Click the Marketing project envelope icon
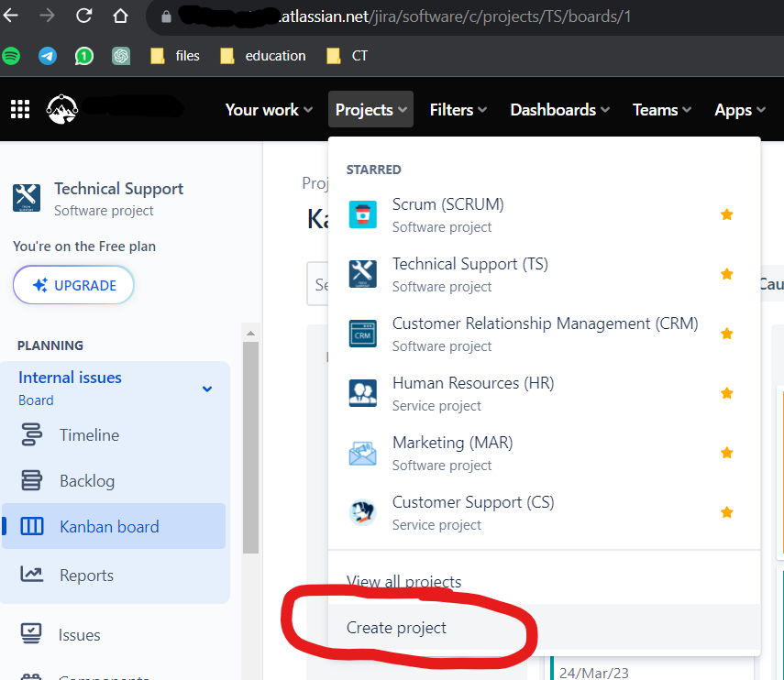The height and width of the screenshot is (680, 784). 362,453
